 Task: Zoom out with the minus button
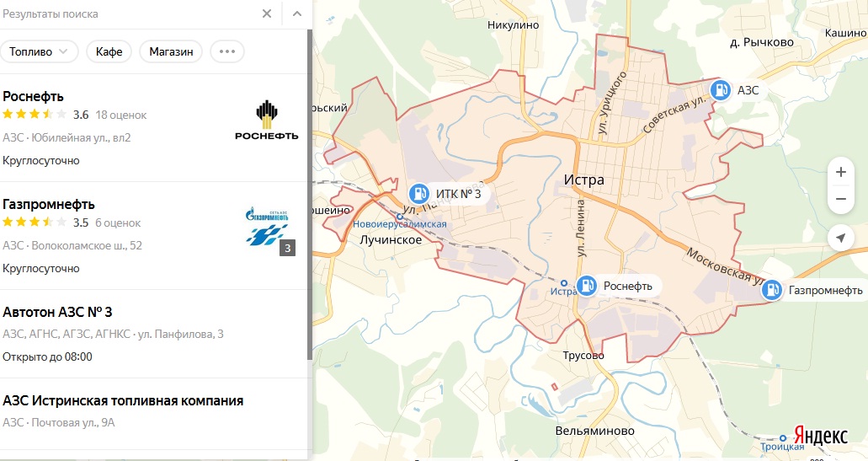point(840,199)
